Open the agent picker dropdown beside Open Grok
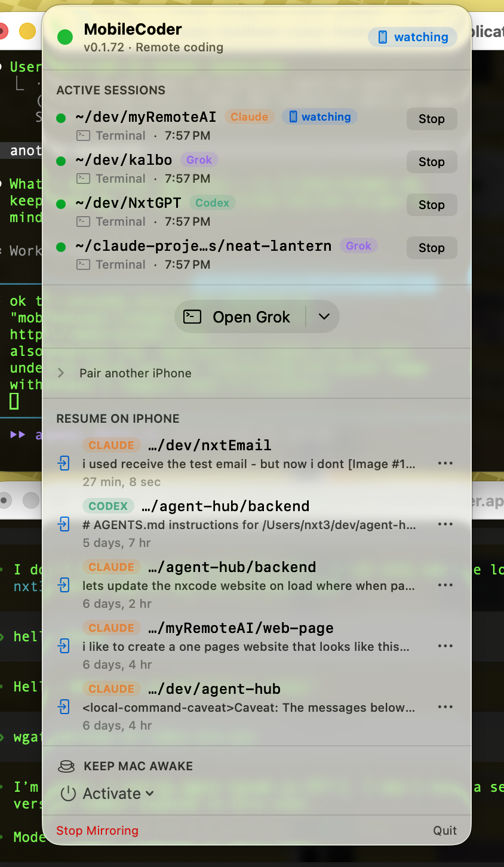This screenshot has height=867, width=504. [x=324, y=316]
